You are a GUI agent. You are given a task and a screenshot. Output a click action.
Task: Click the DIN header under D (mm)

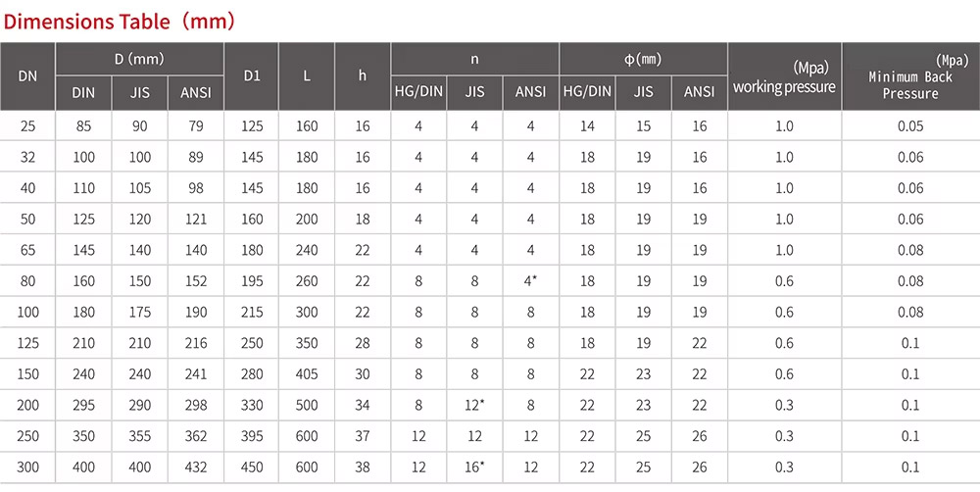84,93
